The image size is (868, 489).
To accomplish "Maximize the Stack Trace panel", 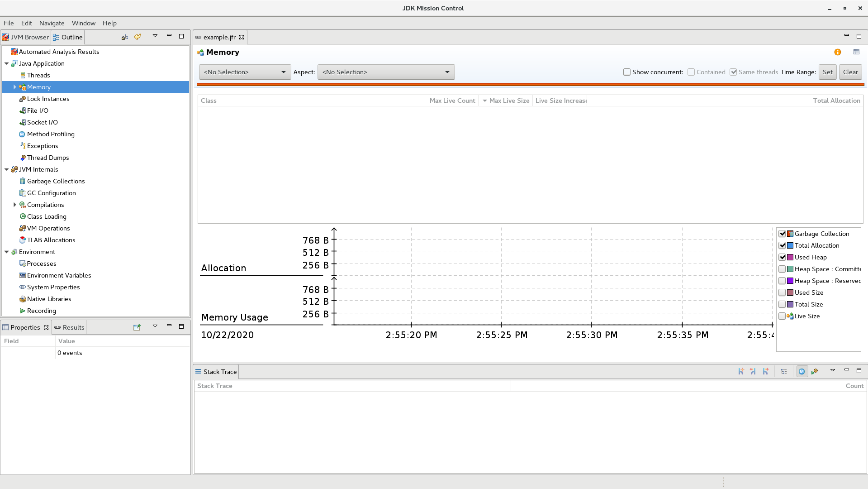I will tap(859, 371).
